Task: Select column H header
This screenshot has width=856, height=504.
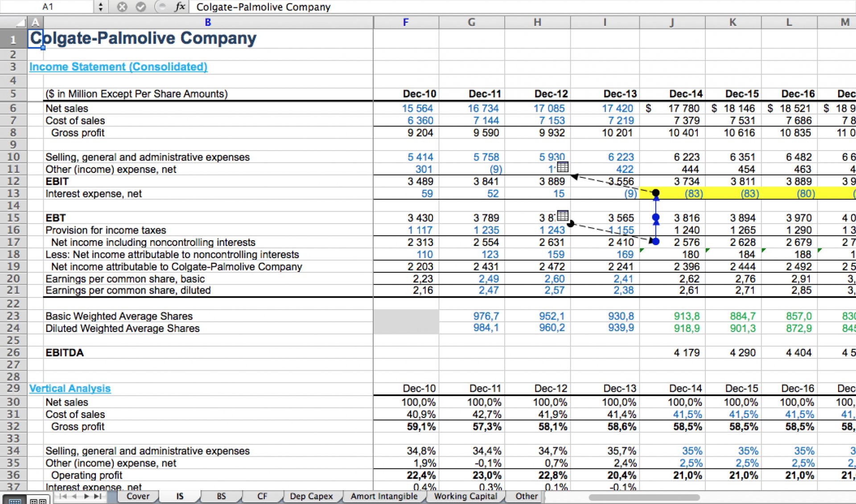Action: 538,22
